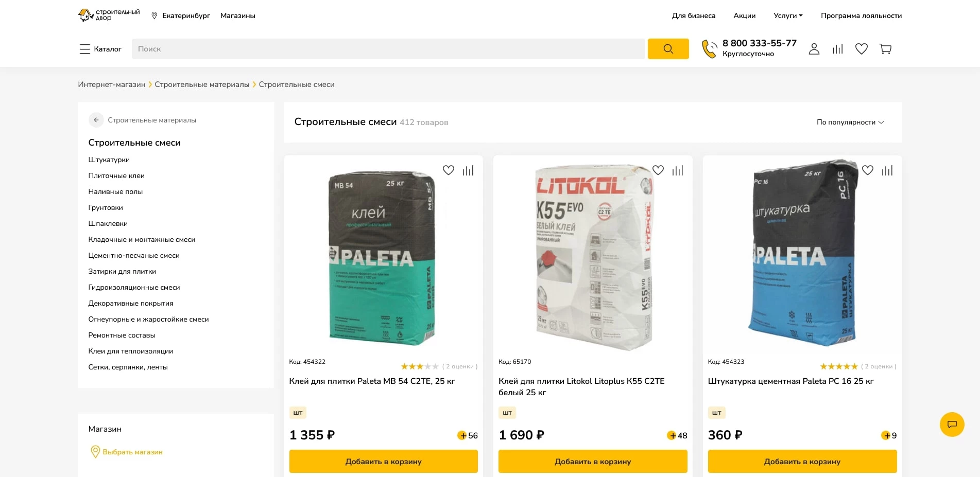Image resolution: width=980 pixels, height=477 pixels.
Task: Open the chat bubble in bottom right corner
Action: tap(952, 424)
